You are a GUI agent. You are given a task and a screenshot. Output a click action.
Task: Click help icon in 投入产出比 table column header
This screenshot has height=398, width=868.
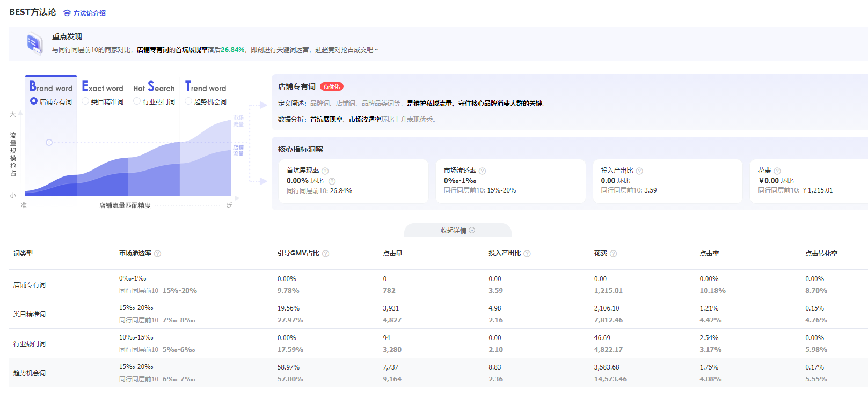527,254
